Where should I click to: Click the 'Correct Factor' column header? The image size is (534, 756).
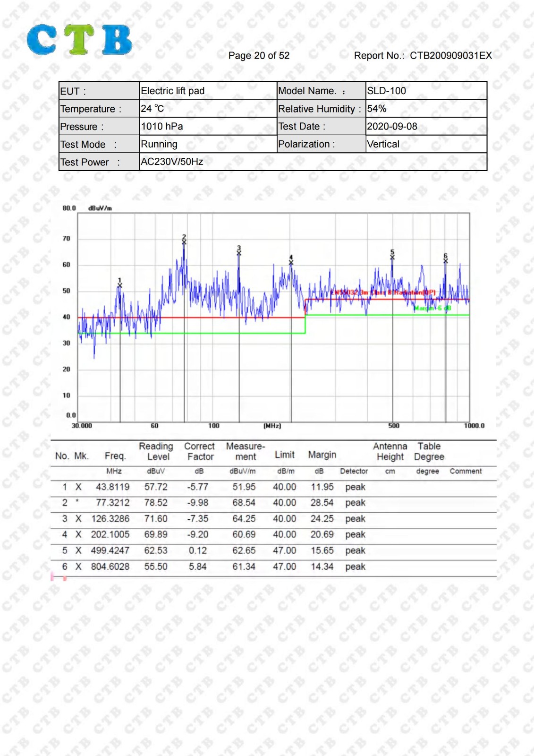[200, 451]
